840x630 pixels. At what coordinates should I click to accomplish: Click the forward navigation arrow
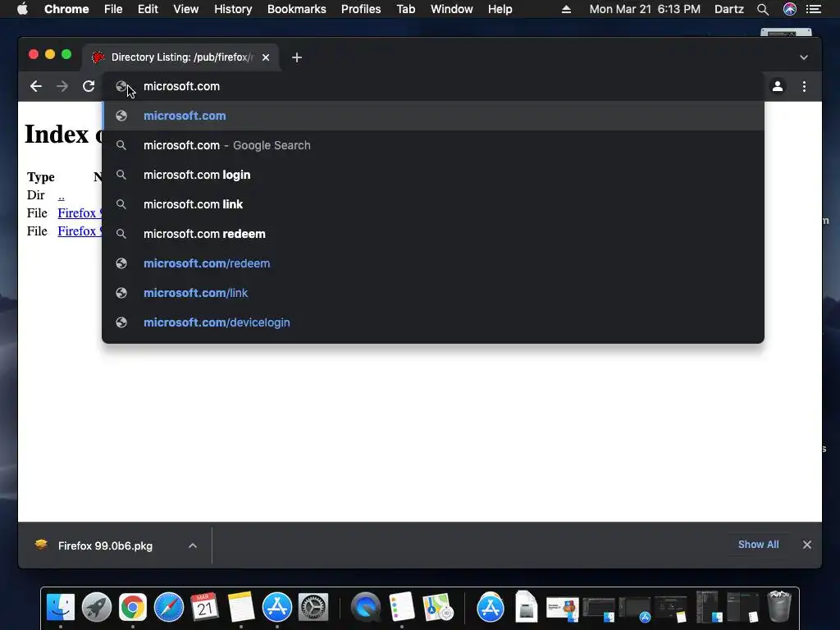coord(62,86)
